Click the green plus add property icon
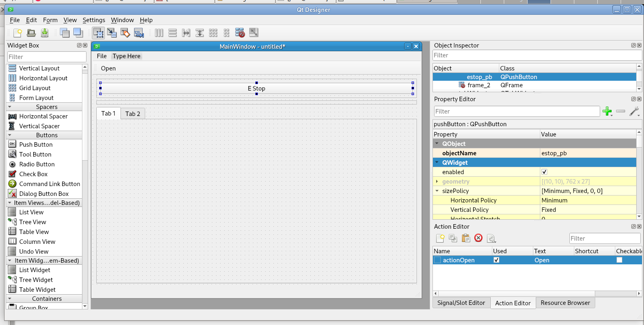Image resolution: width=644 pixels, height=325 pixels. (x=607, y=111)
